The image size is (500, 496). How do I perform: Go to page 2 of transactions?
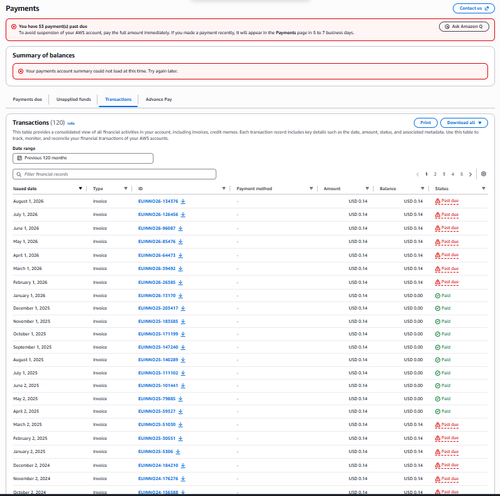point(435,174)
